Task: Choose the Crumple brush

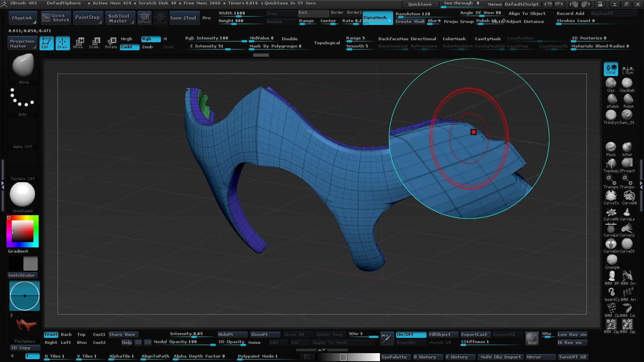Action: (612, 260)
